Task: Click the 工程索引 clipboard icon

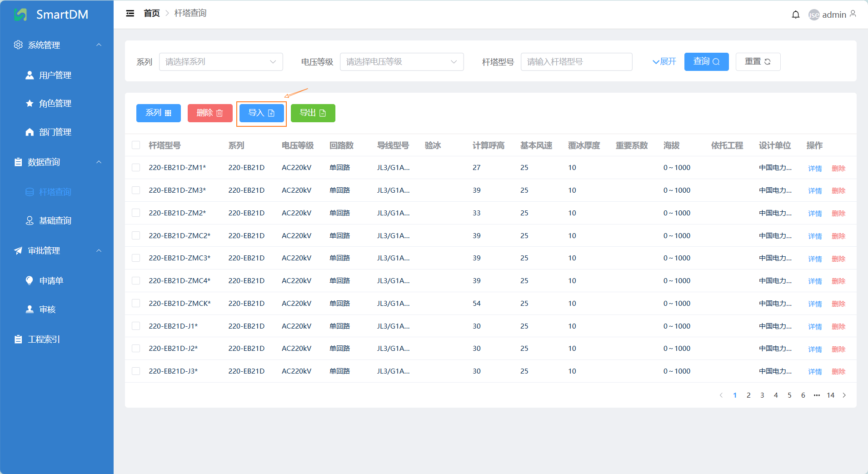Action: coord(18,339)
